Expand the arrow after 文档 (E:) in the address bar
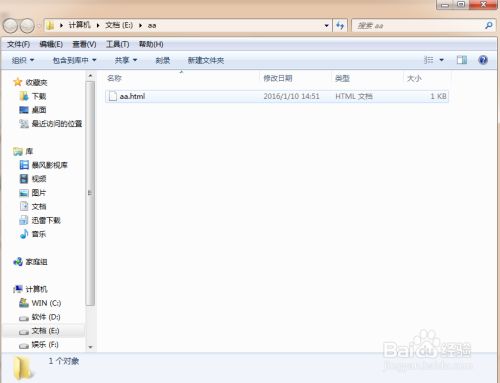 coord(140,25)
